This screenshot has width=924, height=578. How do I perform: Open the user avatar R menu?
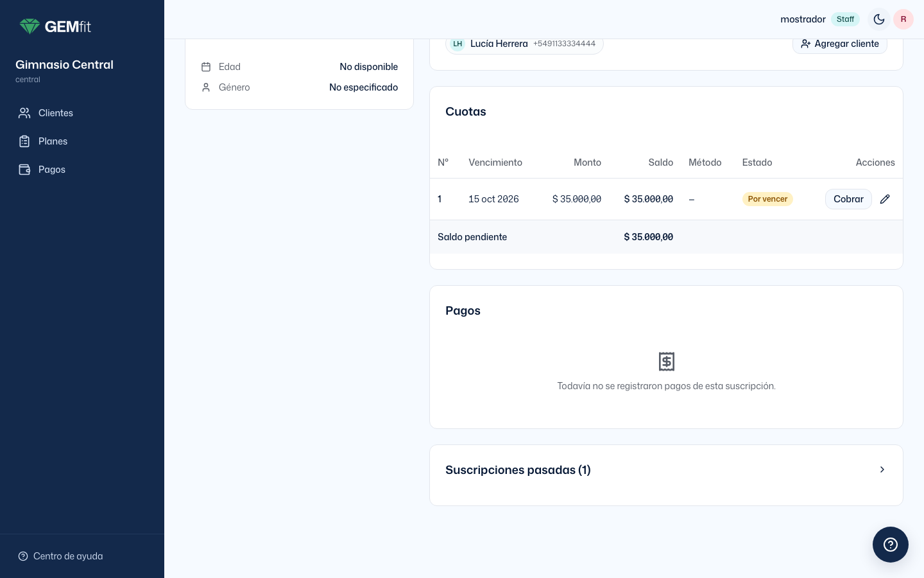coord(903,19)
